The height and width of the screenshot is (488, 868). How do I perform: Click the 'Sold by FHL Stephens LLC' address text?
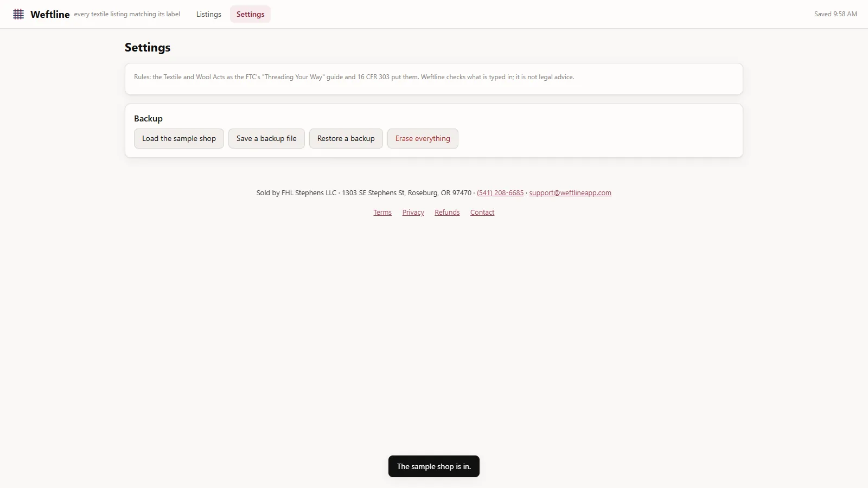pos(364,193)
